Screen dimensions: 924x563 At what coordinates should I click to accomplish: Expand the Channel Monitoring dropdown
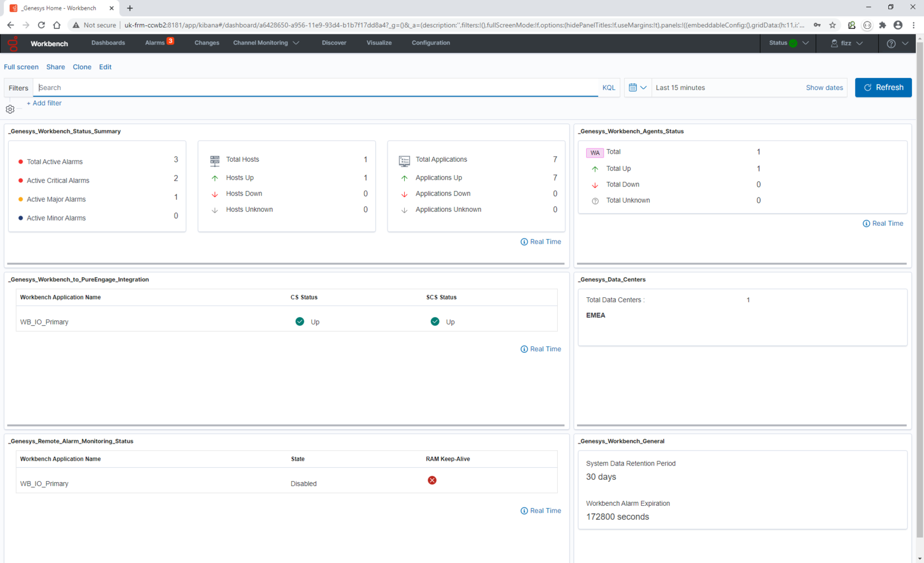click(266, 43)
